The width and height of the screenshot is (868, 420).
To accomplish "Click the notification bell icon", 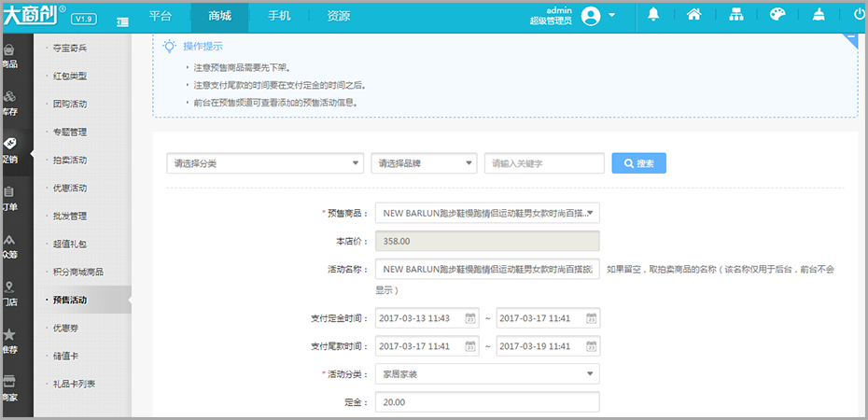I will tap(653, 16).
